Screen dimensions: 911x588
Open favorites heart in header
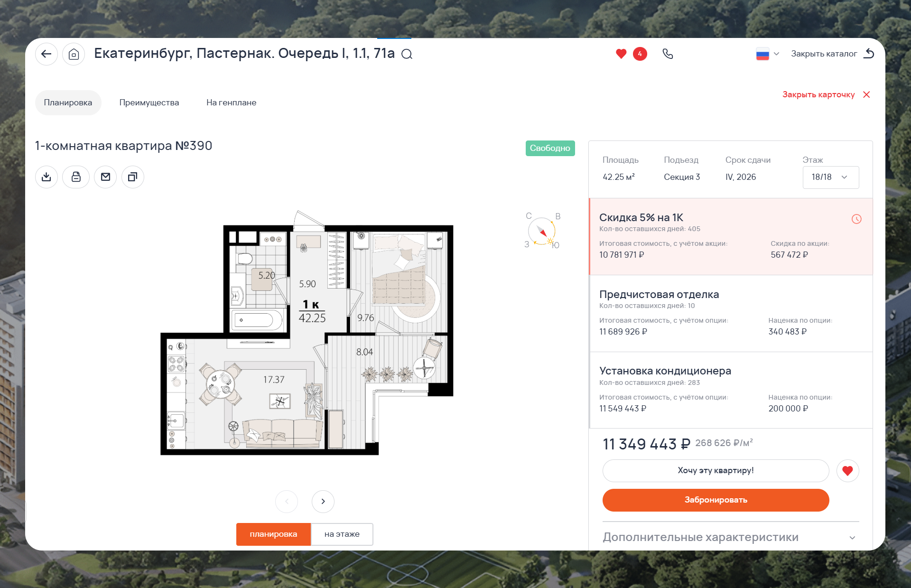coord(621,54)
